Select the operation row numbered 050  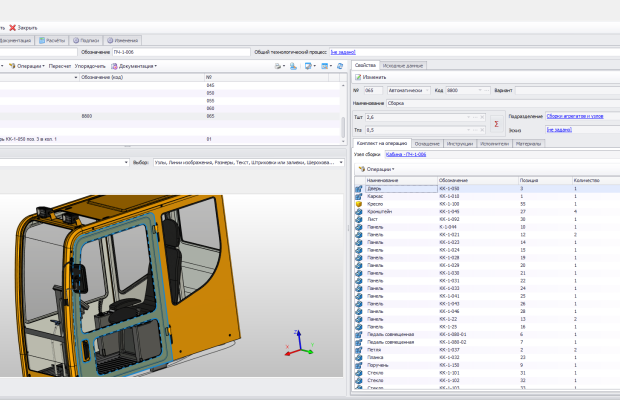pyautogui.click(x=170, y=93)
